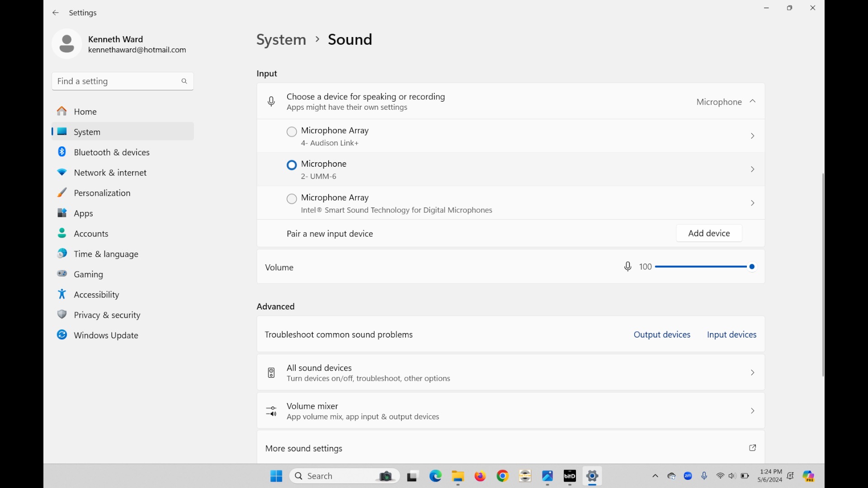This screenshot has height=488, width=868.
Task: Open Volume mixer settings
Action: [511, 411]
